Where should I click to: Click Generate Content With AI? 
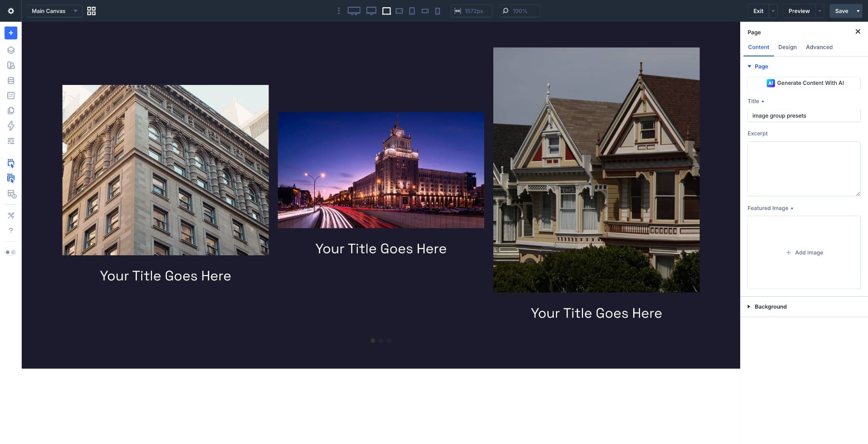click(x=804, y=83)
